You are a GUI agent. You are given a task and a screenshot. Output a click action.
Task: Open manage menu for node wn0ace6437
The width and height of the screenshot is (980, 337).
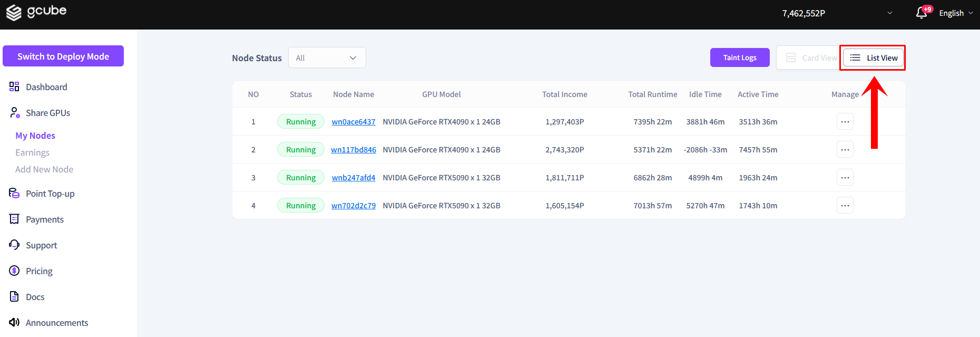(x=845, y=122)
